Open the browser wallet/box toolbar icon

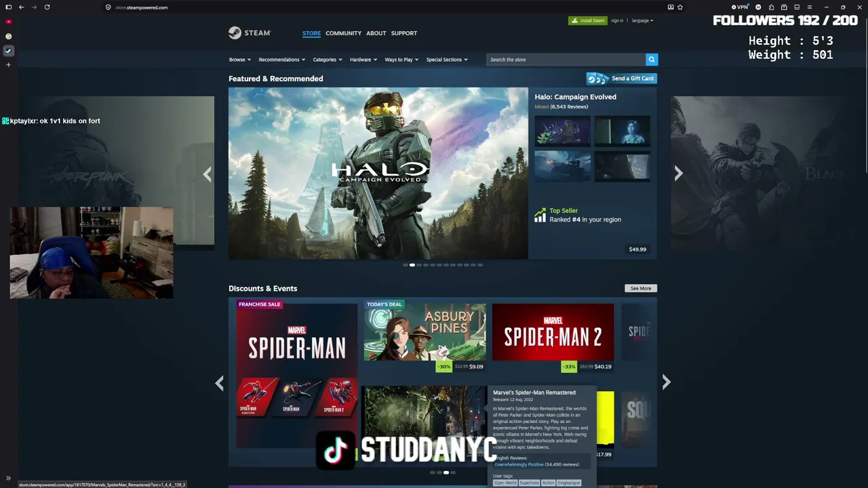784,7
